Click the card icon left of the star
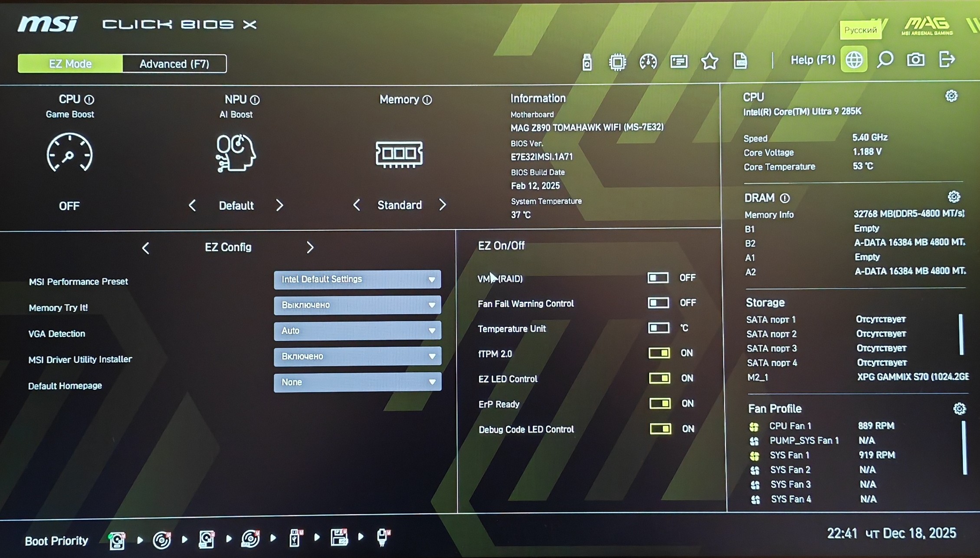 point(679,62)
